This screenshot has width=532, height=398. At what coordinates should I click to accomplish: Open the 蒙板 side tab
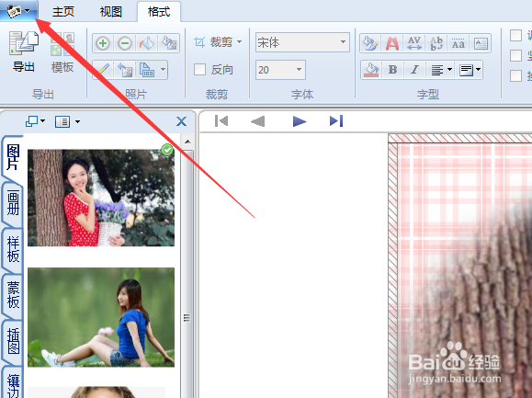13,295
